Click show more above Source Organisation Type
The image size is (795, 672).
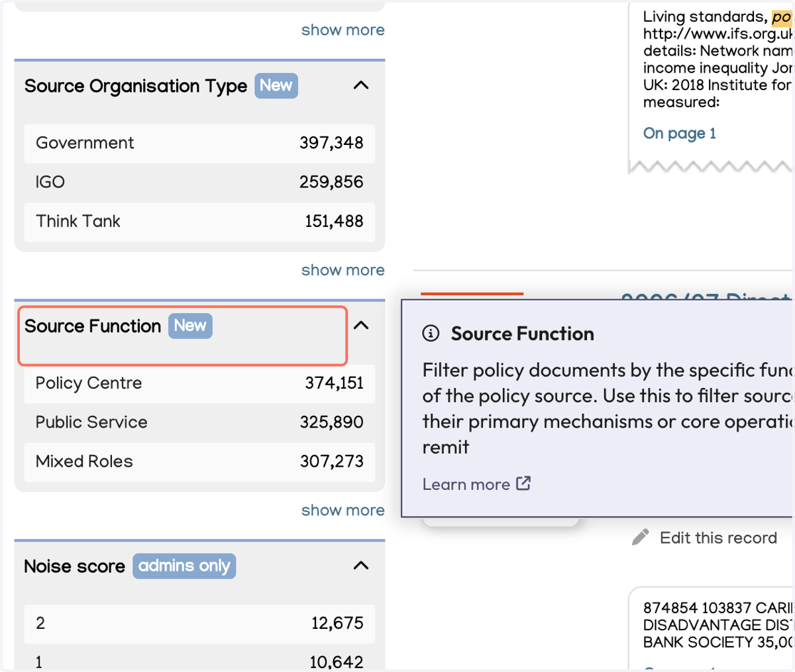tap(343, 30)
